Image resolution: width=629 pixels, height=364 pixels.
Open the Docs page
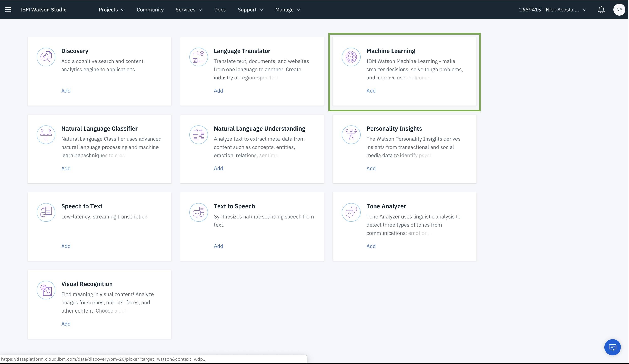point(220,10)
